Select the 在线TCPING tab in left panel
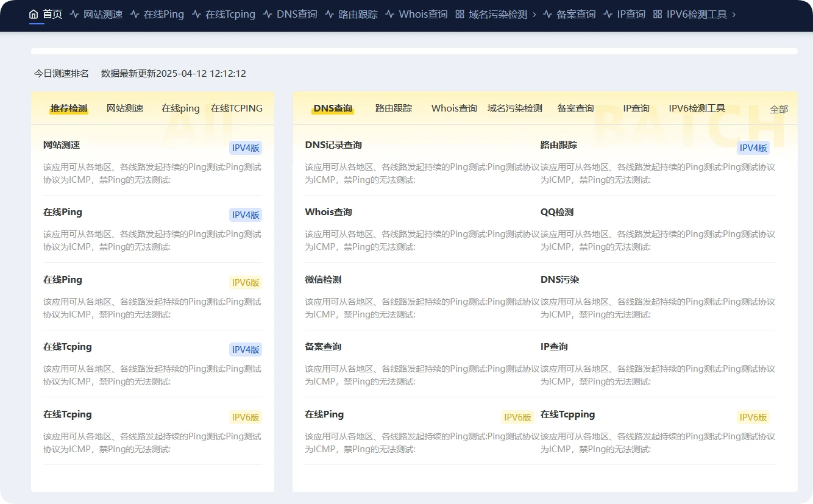The width and height of the screenshot is (813, 504). (x=236, y=108)
